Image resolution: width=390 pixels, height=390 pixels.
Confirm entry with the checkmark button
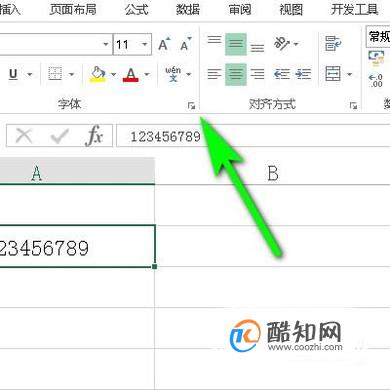click(x=59, y=136)
